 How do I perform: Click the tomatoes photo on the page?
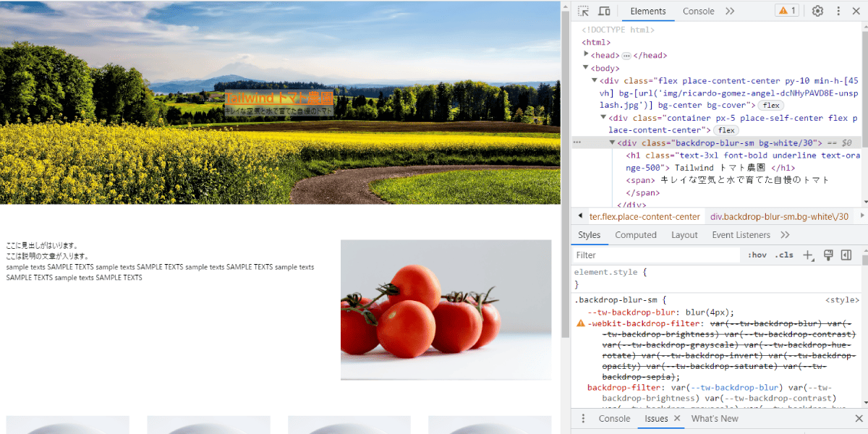[x=446, y=310]
